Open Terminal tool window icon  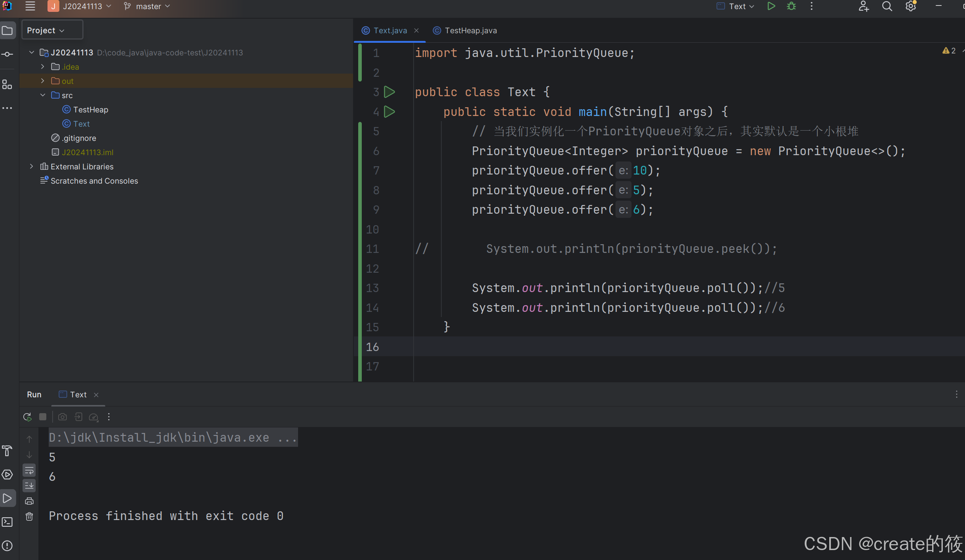tap(8, 522)
